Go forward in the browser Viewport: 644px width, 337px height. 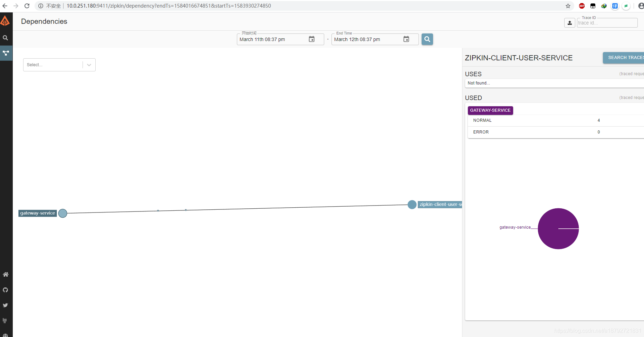(16, 6)
